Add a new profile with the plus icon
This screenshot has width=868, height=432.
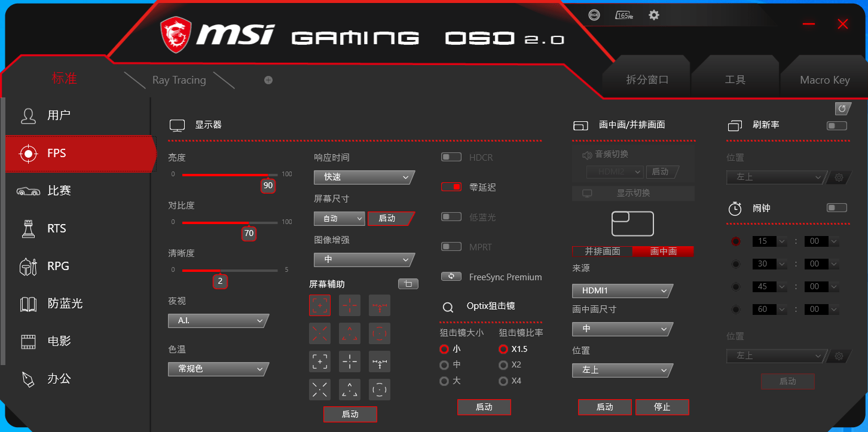(x=268, y=80)
